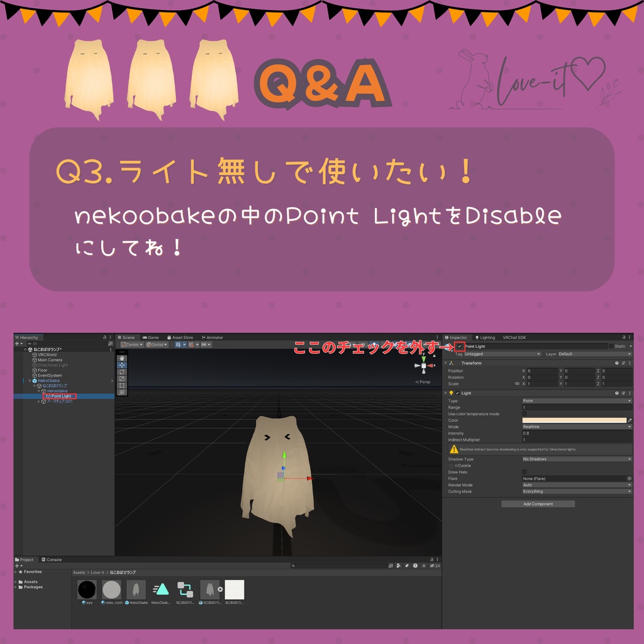This screenshot has width=644, height=644.
Task: Click the Project search by label icon
Action: tap(407, 565)
